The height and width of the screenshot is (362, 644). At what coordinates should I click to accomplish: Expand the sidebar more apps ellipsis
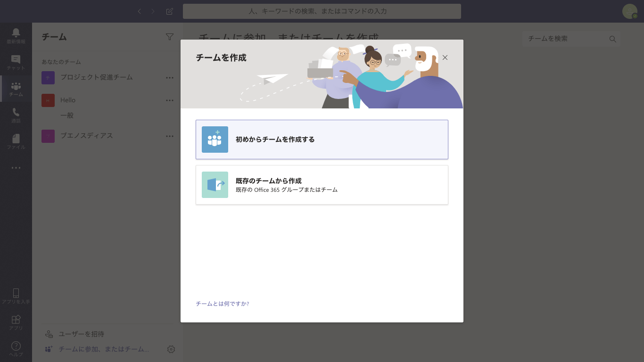(16, 168)
